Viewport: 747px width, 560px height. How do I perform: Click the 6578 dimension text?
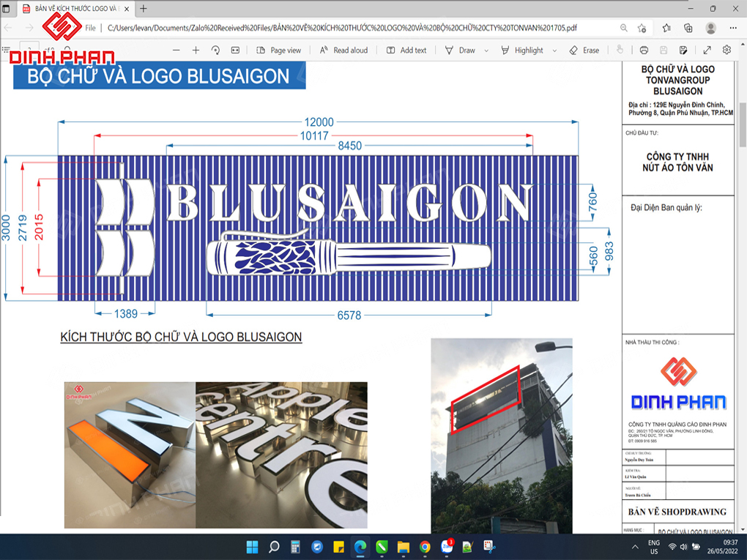(349, 316)
